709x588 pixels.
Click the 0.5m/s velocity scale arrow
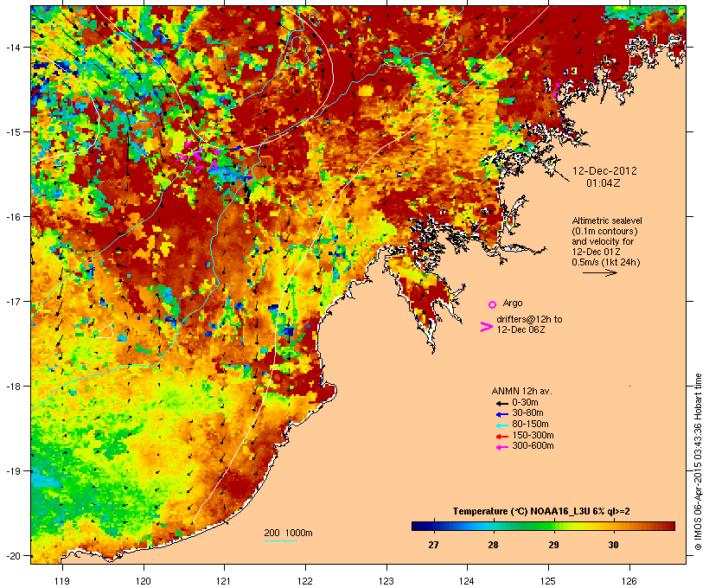pos(599,272)
